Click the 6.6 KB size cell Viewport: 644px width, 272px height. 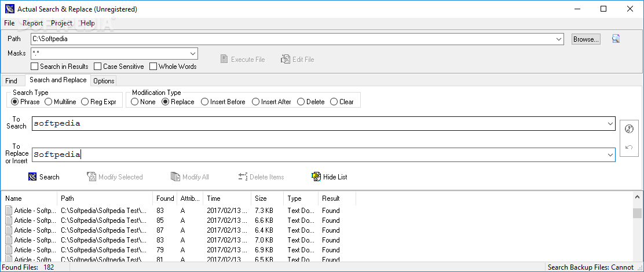point(264,220)
